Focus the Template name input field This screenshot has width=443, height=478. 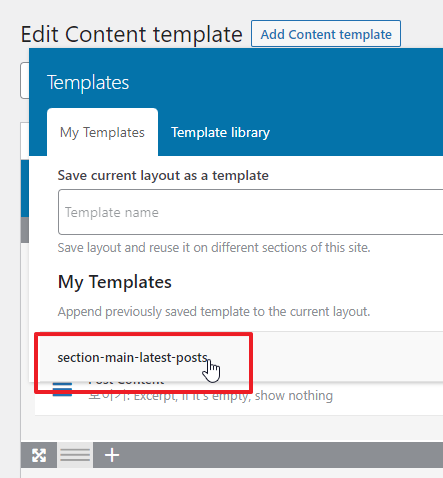tap(251, 212)
